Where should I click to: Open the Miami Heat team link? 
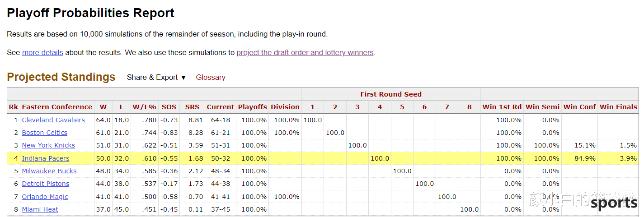pos(40,209)
